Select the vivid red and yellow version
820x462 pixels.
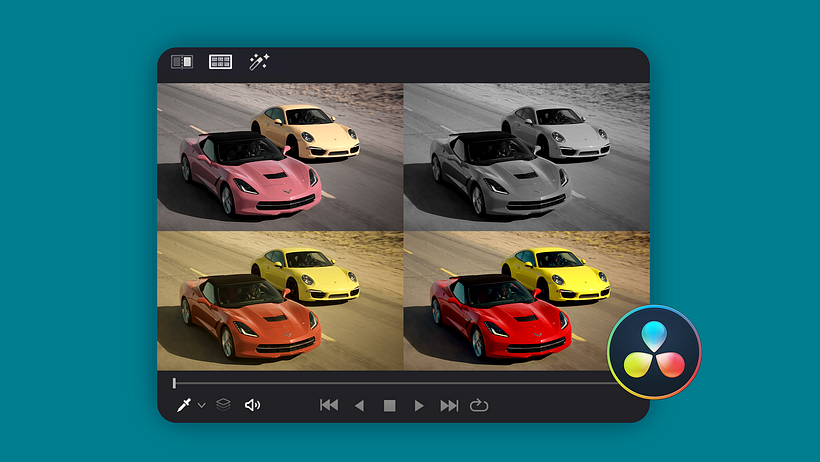click(x=526, y=299)
